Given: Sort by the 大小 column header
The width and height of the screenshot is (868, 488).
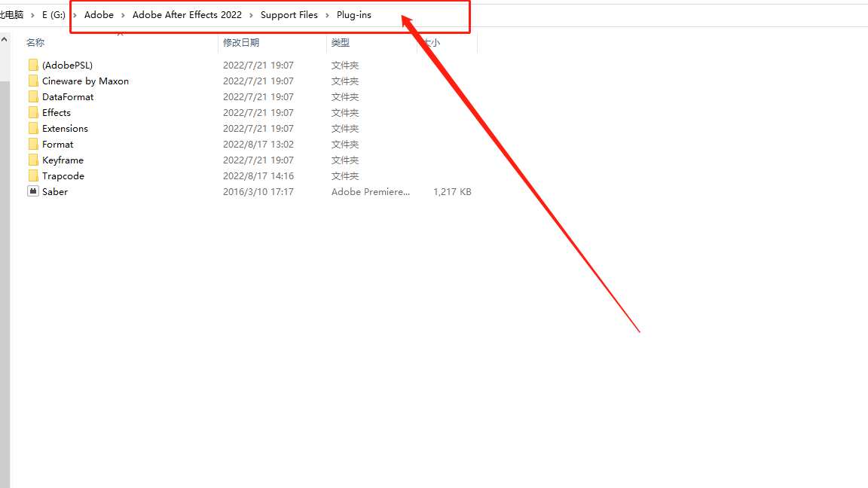Looking at the screenshot, I should (x=431, y=43).
